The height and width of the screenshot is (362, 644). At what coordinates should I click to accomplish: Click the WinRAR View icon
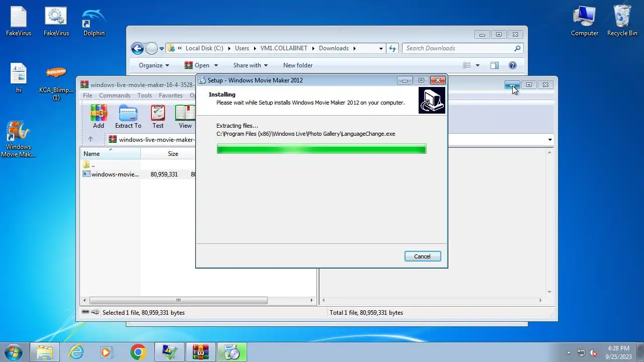pos(185,117)
